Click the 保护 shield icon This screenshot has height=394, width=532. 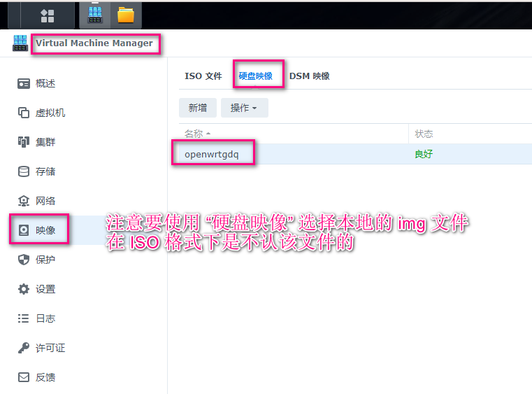23,260
